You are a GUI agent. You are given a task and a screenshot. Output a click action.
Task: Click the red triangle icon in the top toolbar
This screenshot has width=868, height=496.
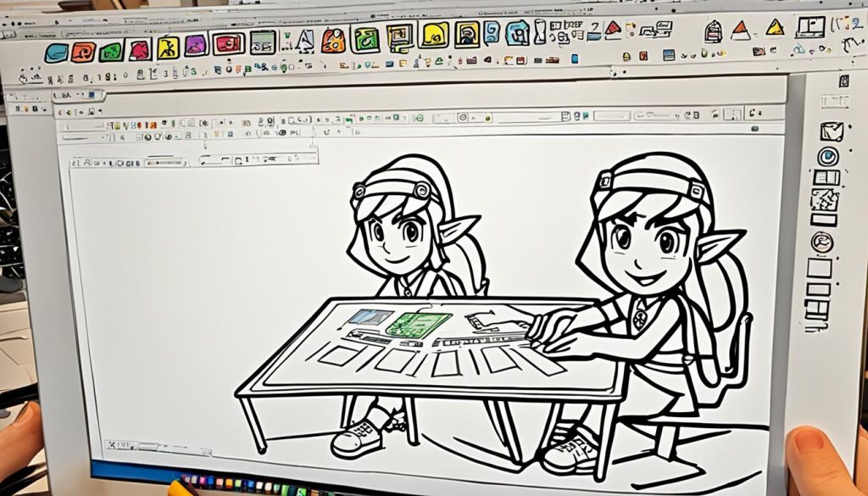[612, 28]
